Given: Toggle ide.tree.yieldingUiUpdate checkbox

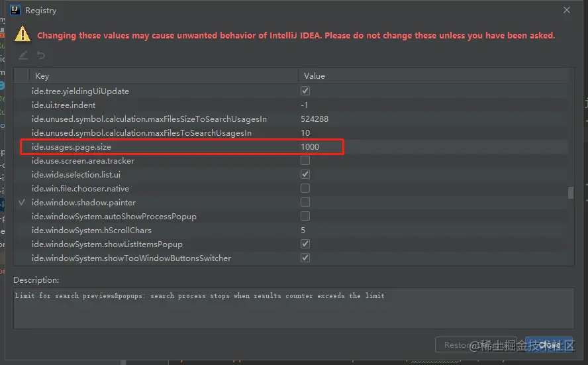Looking at the screenshot, I should (305, 91).
